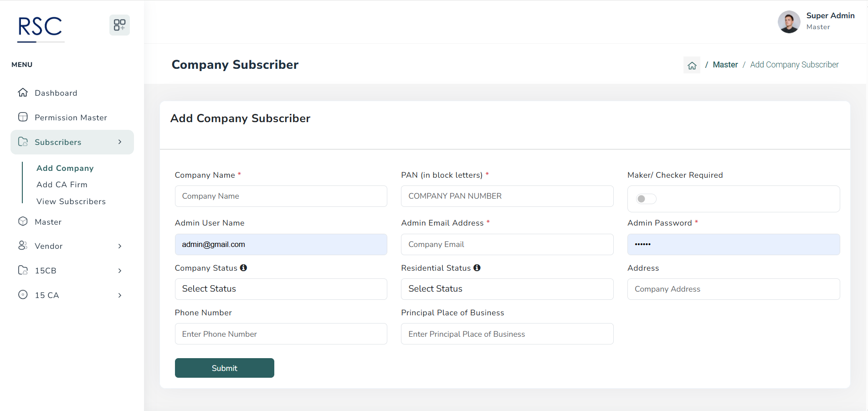Click the Residential Status info icon
Image resolution: width=868 pixels, height=411 pixels.
(477, 268)
